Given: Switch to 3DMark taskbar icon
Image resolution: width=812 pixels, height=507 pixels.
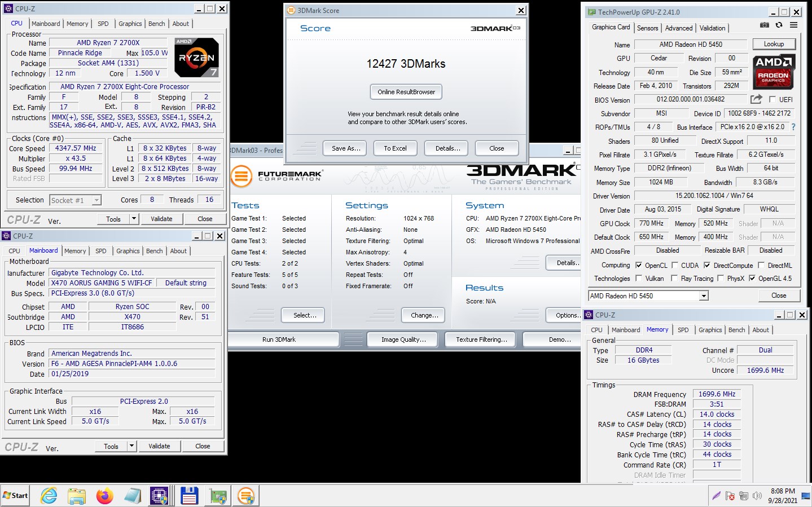Looking at the screenshot, I should pyautogui.click(x=246, y=496).
